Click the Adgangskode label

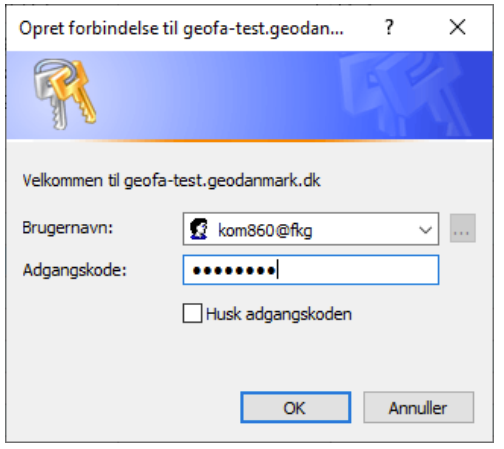click(75, 270)
